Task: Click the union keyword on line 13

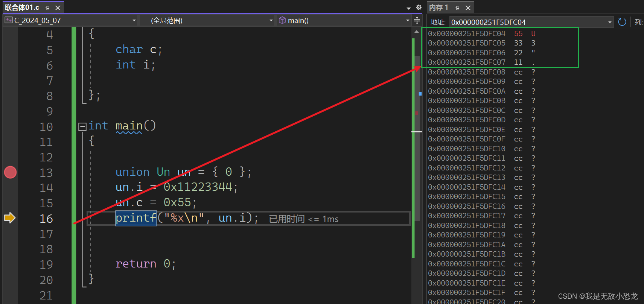Action: tap(132, 172)
